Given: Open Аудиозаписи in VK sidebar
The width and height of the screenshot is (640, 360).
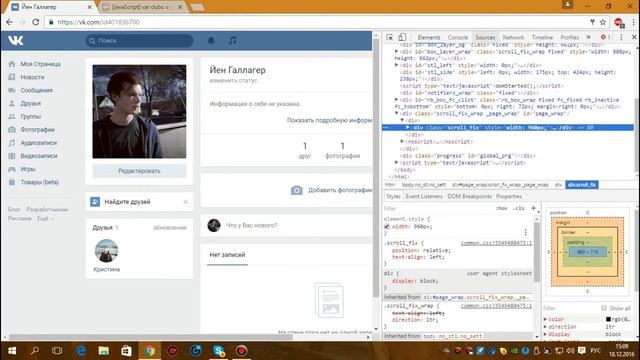Looking at the screenshot, I should click(x=39, y=143).
